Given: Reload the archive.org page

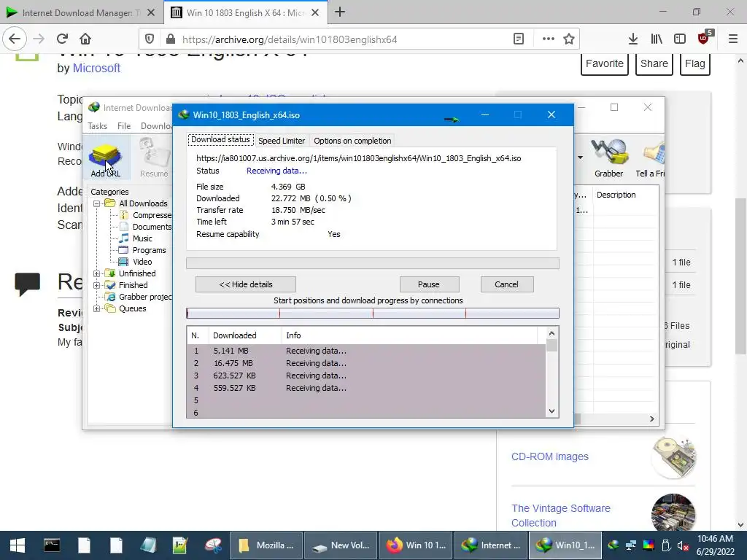Looking at the screenshot, I should pos(62,39).
